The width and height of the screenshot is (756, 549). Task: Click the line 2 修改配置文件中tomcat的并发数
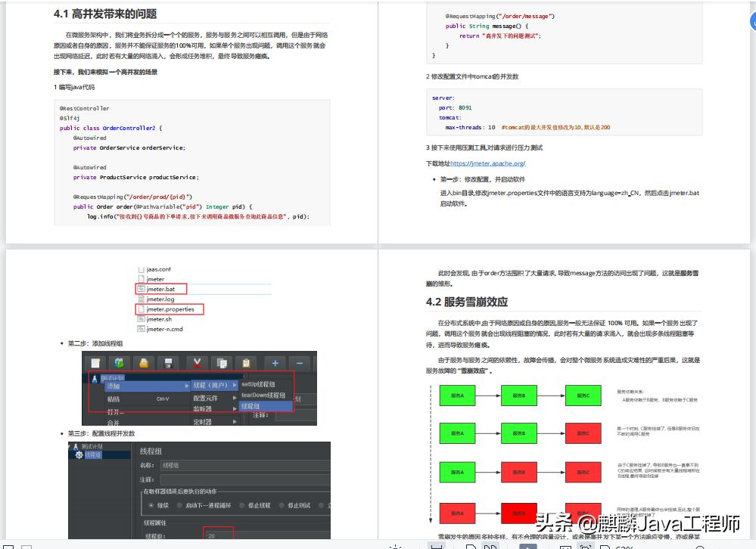[472, 76]
